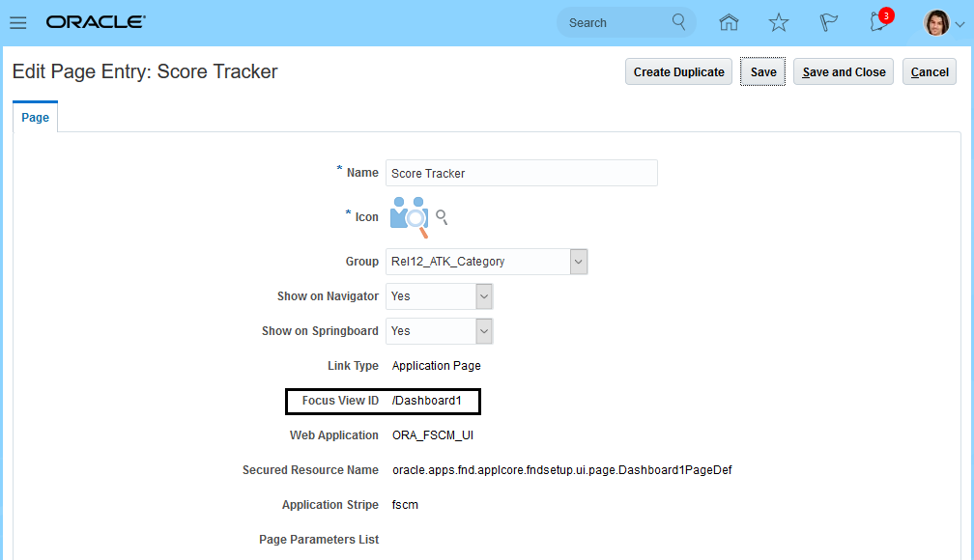This screenshot has height=560, width=974.
Task: Select the Name field showing Score Tracker
Action: point(522,173)
